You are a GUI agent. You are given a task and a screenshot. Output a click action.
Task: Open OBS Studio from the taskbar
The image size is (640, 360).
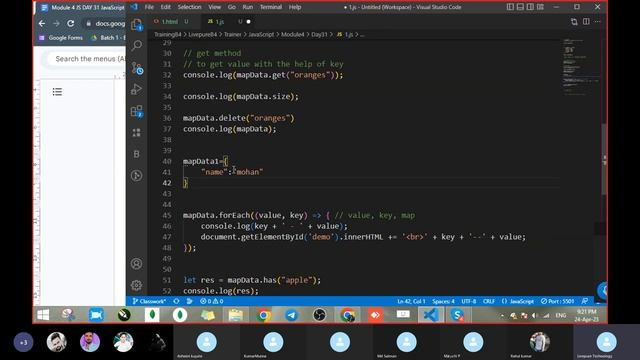[319, 315]
